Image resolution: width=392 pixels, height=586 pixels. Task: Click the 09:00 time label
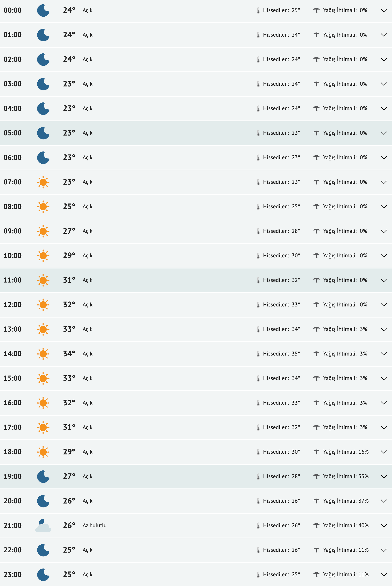(x=12, y=231)
